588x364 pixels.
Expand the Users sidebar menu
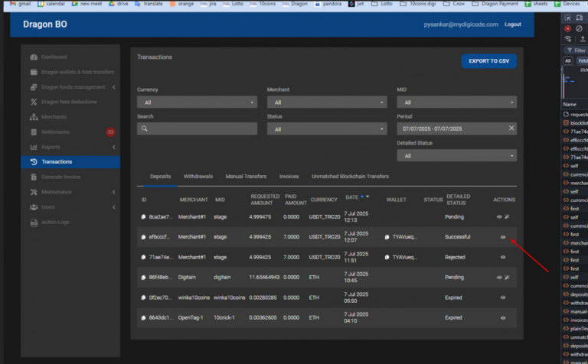pyautogui.click(x=70, y=207)
